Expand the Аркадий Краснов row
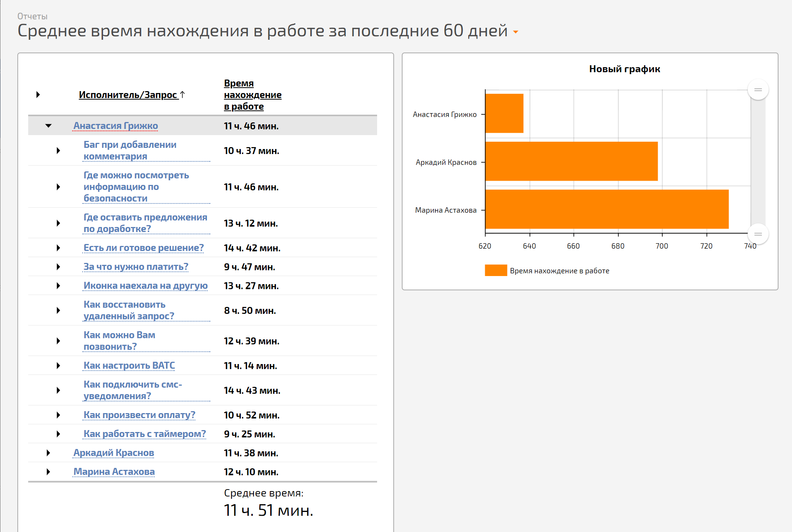Screen dimensions: 792x532 (48, 453)
